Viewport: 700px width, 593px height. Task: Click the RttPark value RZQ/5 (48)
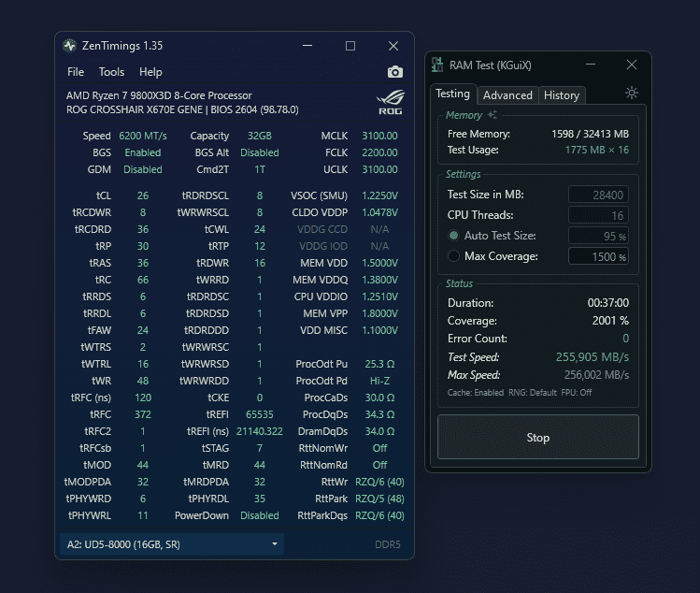pos(379,499)
